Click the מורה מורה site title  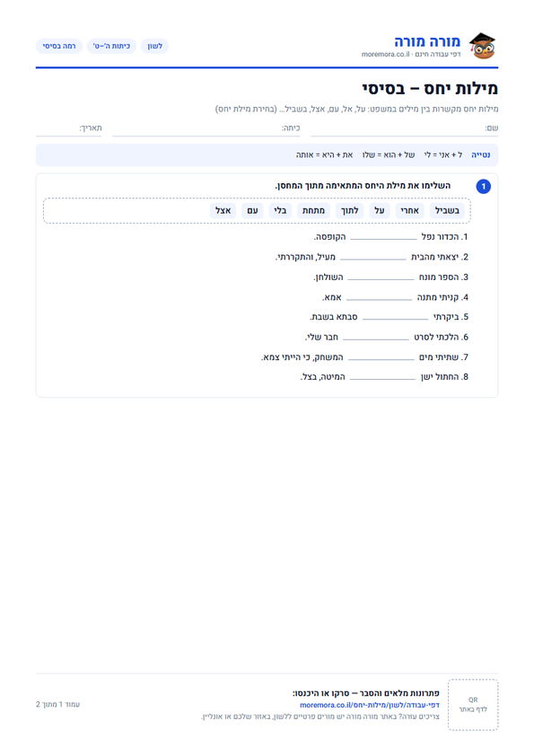(427, 41)
